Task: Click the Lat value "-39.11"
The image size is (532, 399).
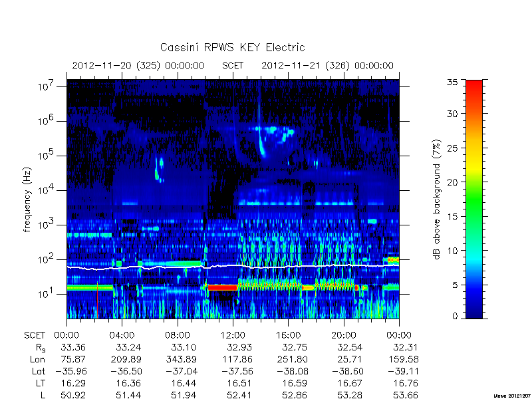Action: pyautogui.click(x=403, y=372)
